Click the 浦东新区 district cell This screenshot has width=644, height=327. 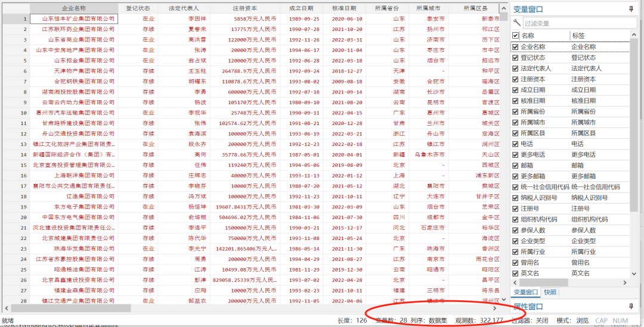475,175
